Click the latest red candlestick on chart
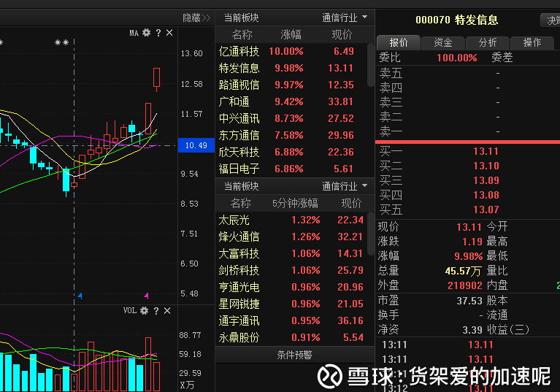Viewport: 560px width, 392px height. 156,78
